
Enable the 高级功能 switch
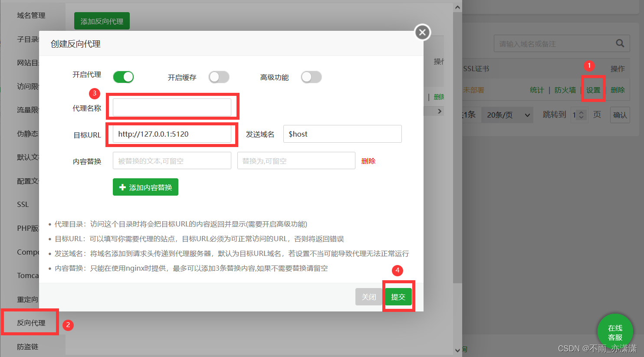coord(312,77)
